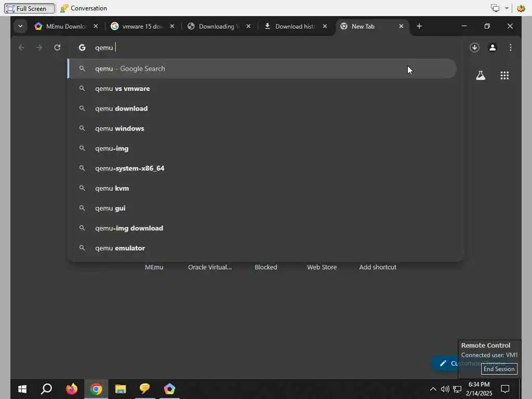Close the Download history tab

pyautogui.click(x=325, y=26)
